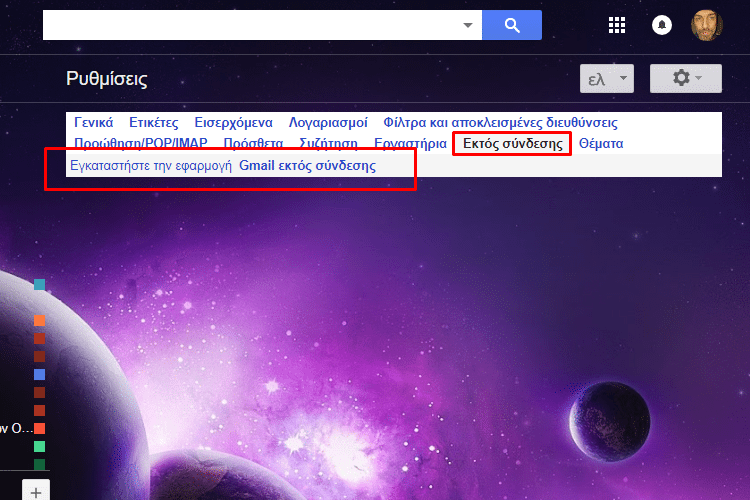
Task: Click the blue search magnifier button
Action: pyautogui.click(x=512, y=25)
